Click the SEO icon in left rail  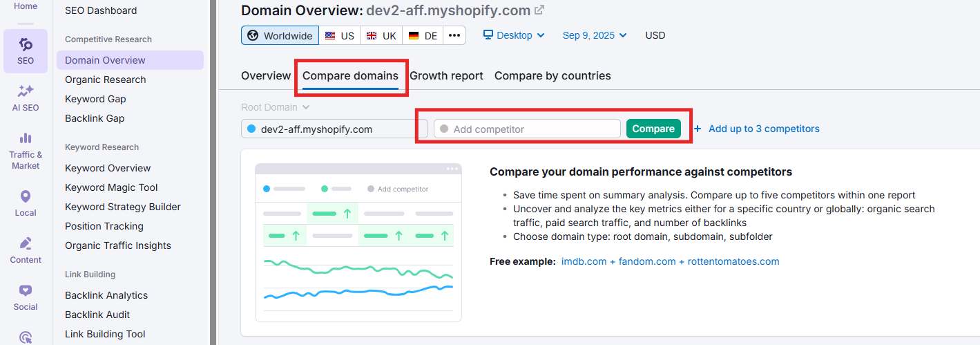pos(26,45)
